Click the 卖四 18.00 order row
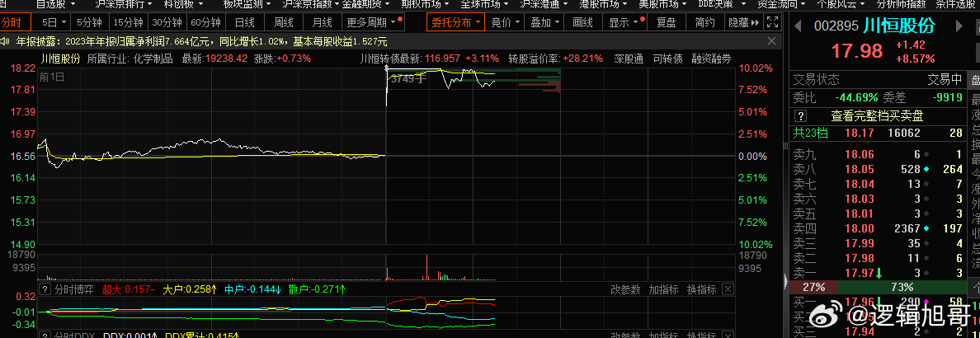Screen dimensions: 980x338 coord(877,228)
